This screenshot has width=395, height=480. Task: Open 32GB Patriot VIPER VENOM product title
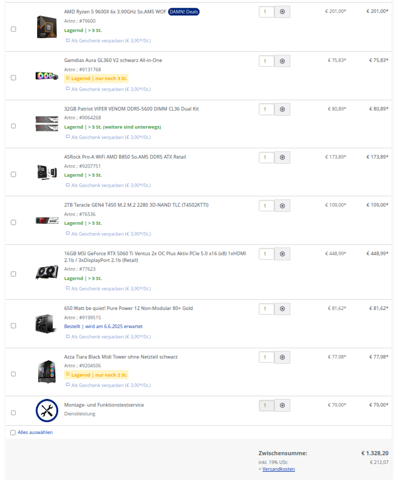click(x=131, y=109)
